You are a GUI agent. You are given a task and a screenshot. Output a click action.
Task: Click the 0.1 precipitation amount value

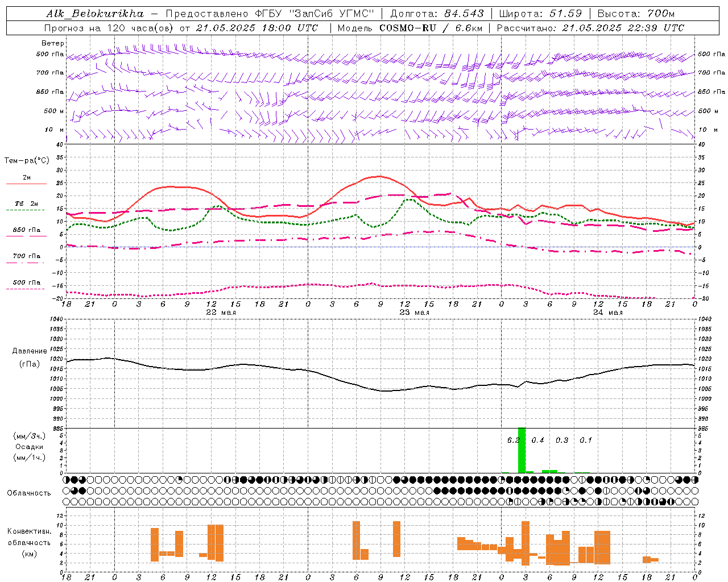click(x=586, y=440)
